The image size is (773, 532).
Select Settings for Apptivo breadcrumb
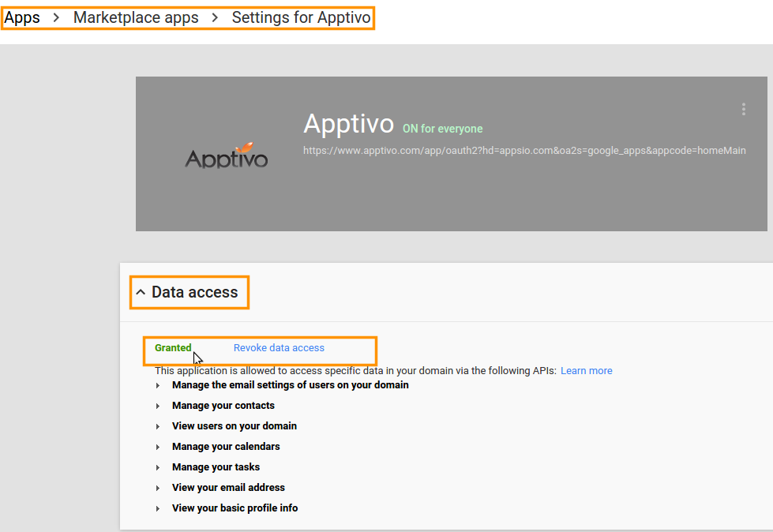click(301, 17)
